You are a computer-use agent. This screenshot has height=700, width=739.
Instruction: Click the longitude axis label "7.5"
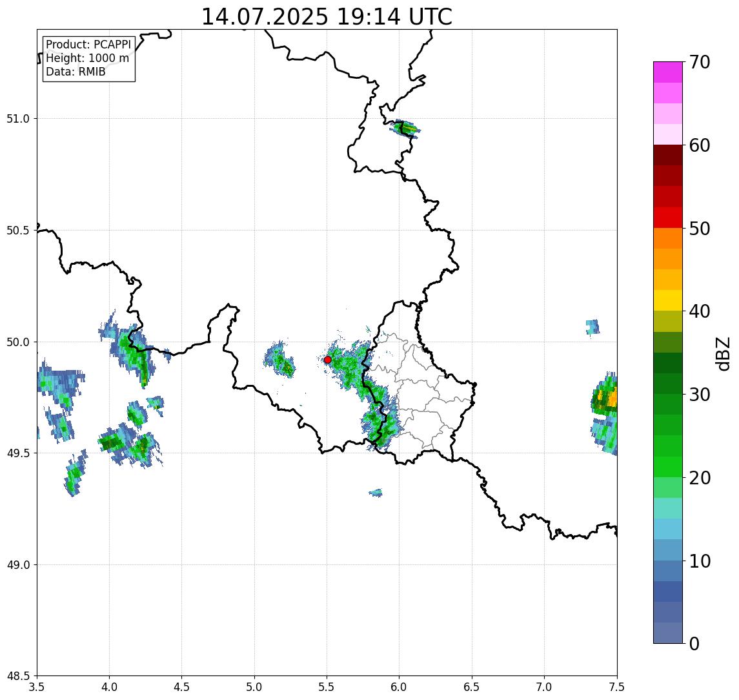tap(616, 687)
